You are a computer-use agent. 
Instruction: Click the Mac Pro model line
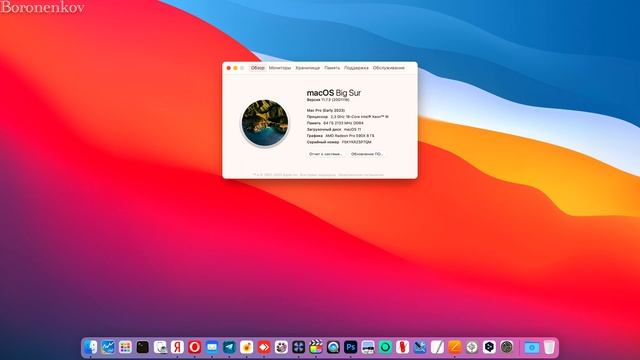click(326, 110)
